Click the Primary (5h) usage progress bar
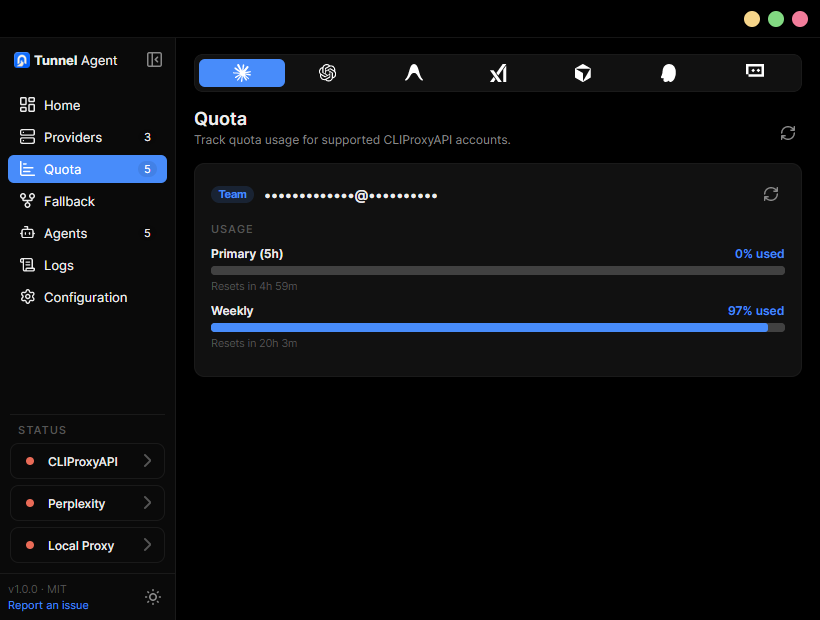 [x=497, y=271]
